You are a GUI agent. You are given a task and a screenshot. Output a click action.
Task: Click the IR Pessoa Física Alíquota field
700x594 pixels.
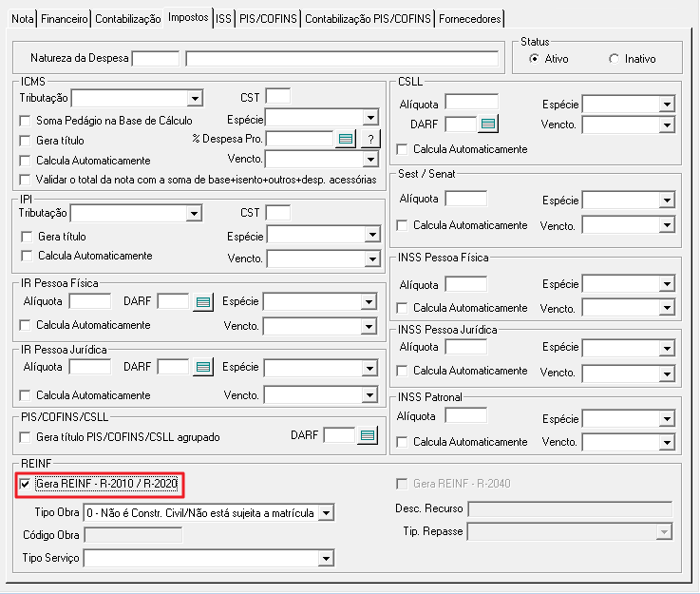[x=90, y=301]
